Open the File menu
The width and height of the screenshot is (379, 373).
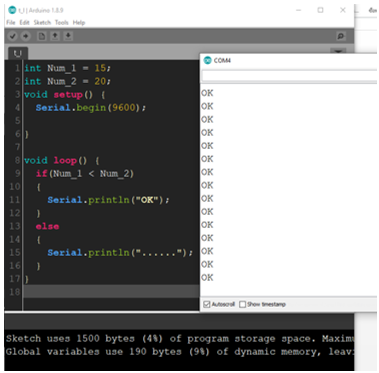click(11, 23)
